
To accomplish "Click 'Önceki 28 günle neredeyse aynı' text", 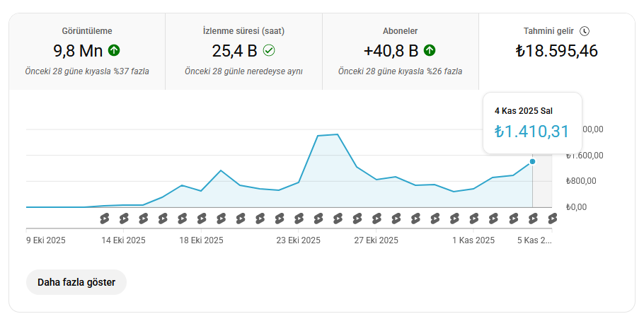I will (243, 71).
